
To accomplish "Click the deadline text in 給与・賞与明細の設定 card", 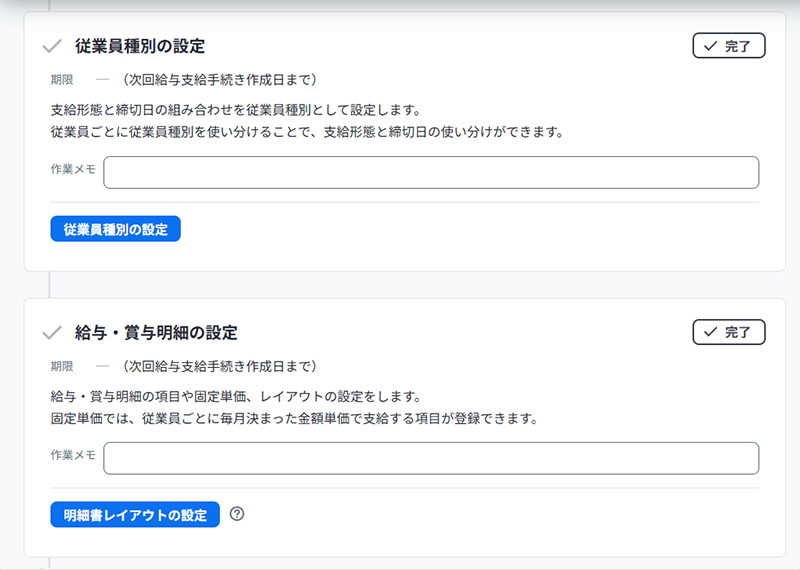I will tap(213, 365).
